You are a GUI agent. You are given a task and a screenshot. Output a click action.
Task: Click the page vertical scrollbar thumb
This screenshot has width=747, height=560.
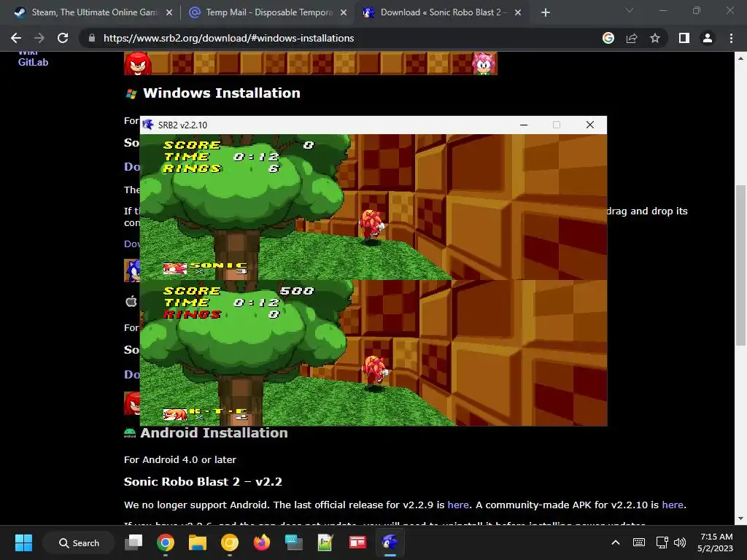(x=740, y=265)
